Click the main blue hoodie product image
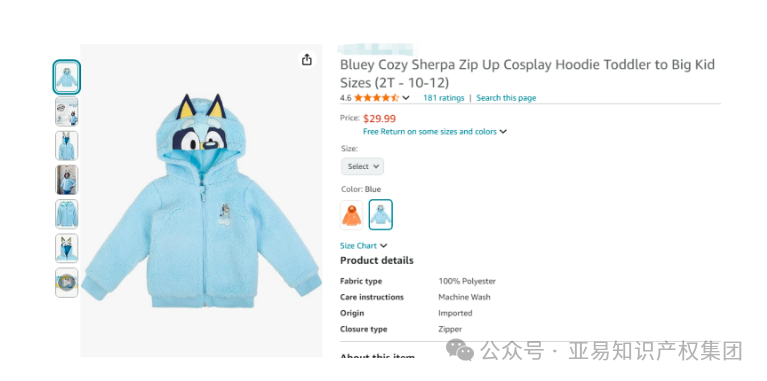 tap(202, 201)
